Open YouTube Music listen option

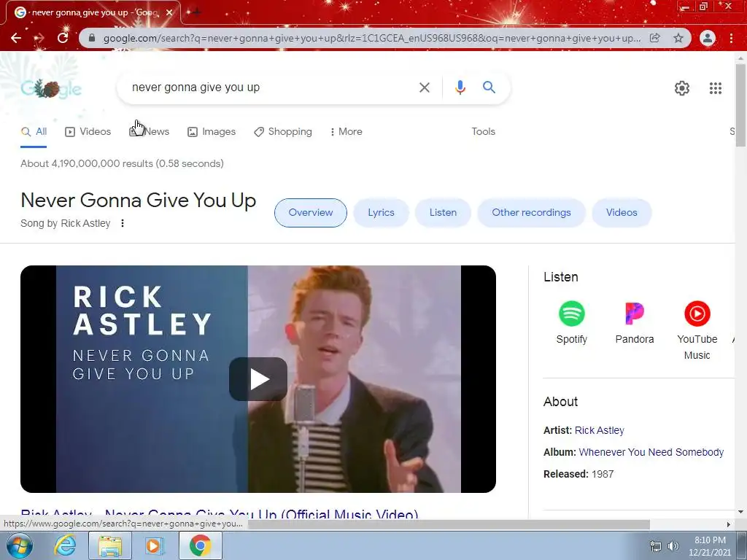[x=697, y=330]
